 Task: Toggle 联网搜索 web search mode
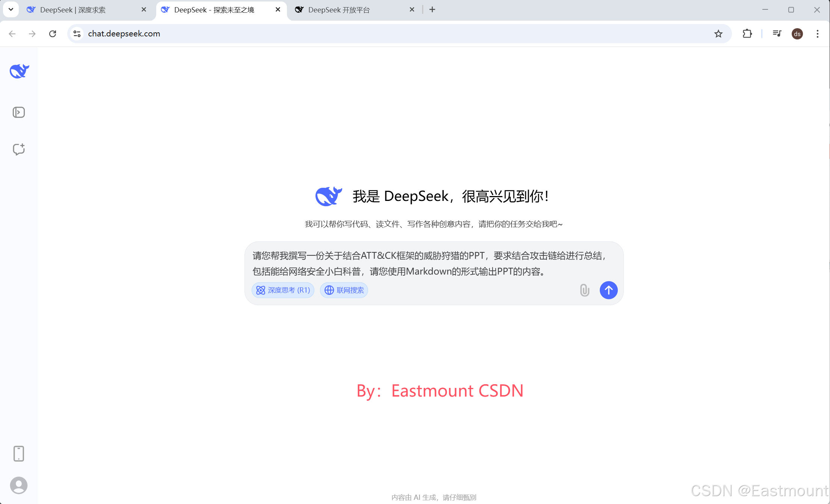coord(344,290)
